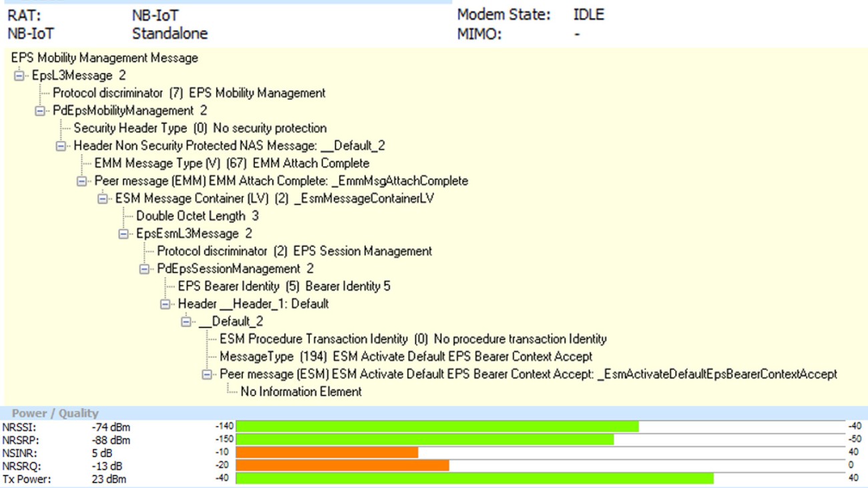
Task: Collapse the EpsEsmL3Message 2 node
Action: click(x=124, y=234)
